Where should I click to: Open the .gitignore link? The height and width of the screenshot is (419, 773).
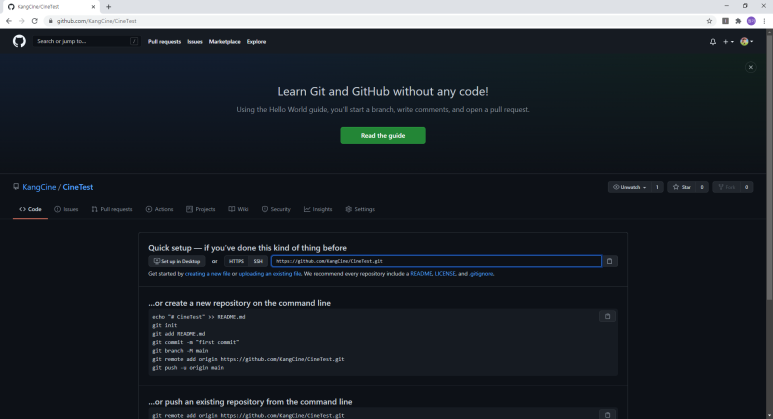click(x=481, y=274)
